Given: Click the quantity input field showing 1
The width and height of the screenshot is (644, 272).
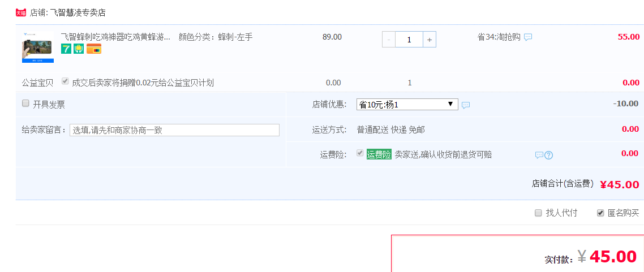Looking at the screenshot, I should 409,40.
